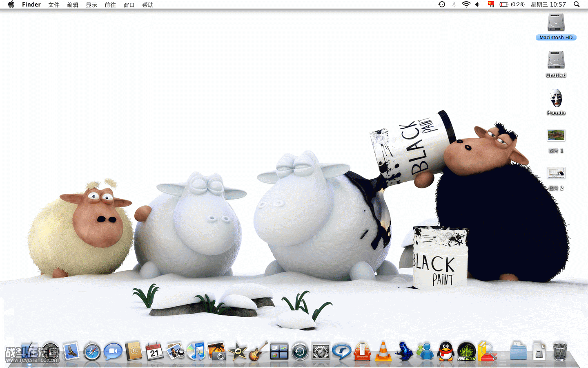Open Address Book in the Dock
The width and height of the screenshot is (588, 368).
pyautogui.click(x=134, y=351)
